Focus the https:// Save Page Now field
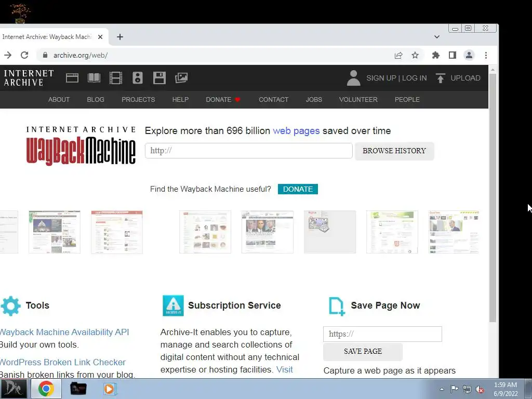Viewport: 532px width, 399px height. pos(382,334)
